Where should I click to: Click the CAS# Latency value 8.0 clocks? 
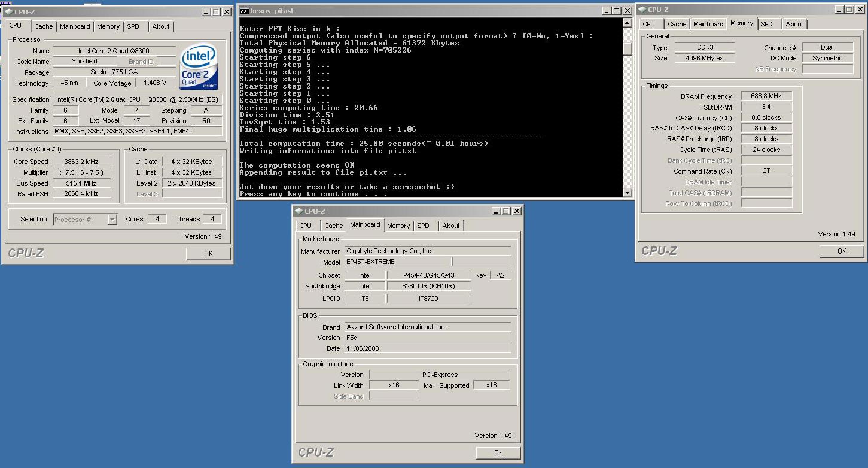click(767, 118)
